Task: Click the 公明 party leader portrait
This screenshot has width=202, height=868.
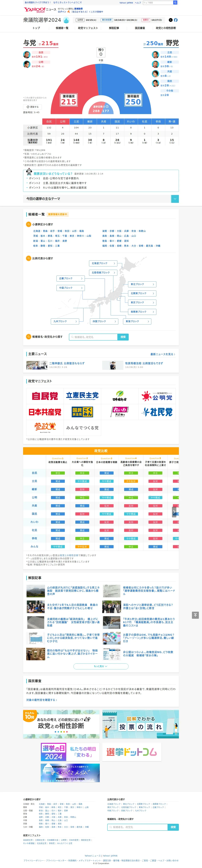Action: (27, 64)
